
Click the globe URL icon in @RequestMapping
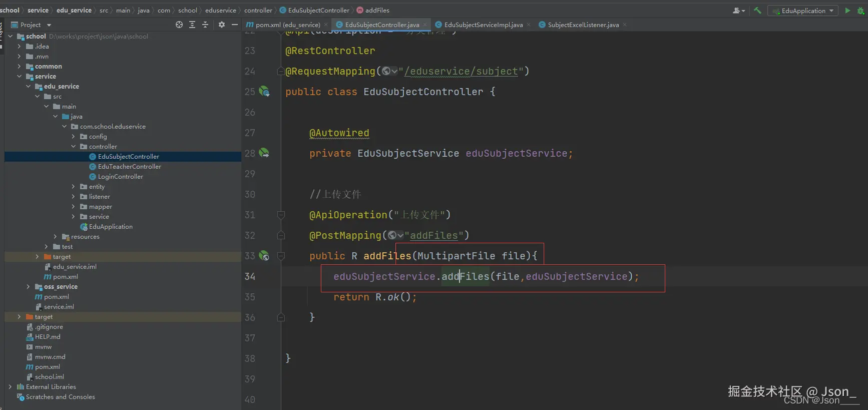coord(386,71)
